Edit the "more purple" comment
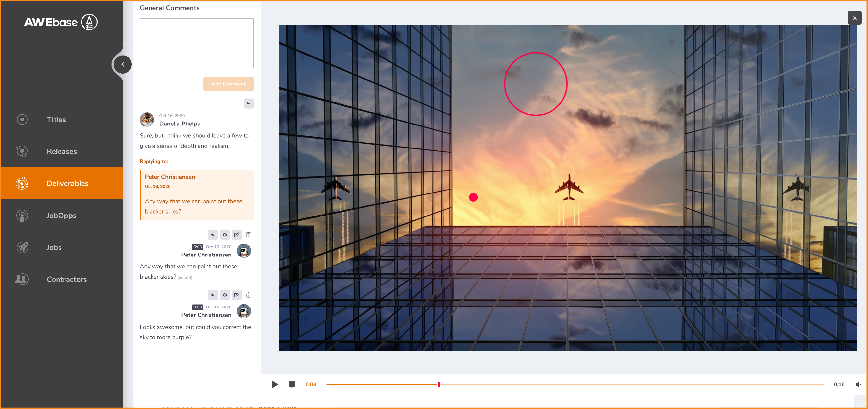The width and height of the screenshot is (868, 409). click(x=237, y=295)
